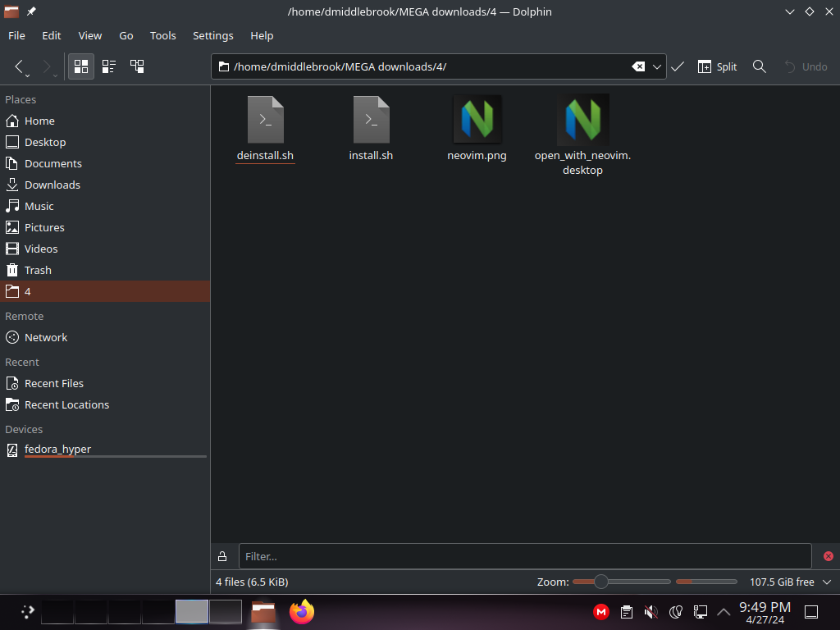Click the neovim.png file name
840x630 pixels.
pyautogui.click(x=477, y=155)
